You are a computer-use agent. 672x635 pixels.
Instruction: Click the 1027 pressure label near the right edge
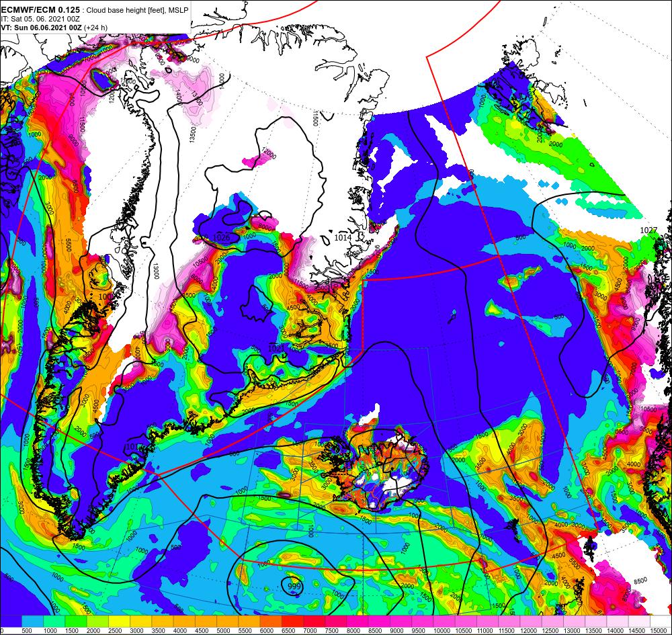click(648, 230)
